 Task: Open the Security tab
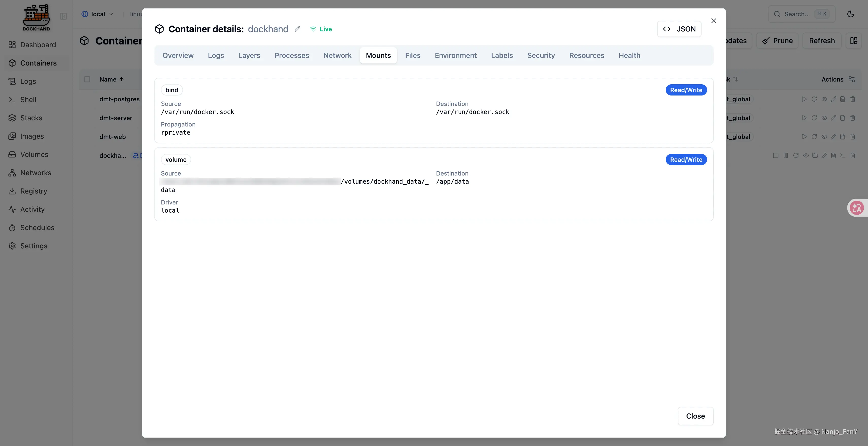tap(541, 55)
